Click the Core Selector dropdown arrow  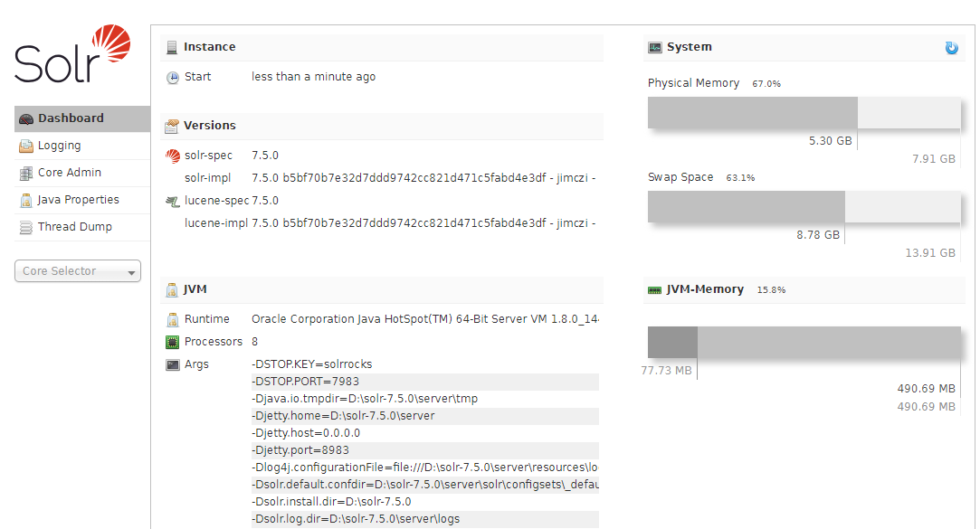pos(131,272)
